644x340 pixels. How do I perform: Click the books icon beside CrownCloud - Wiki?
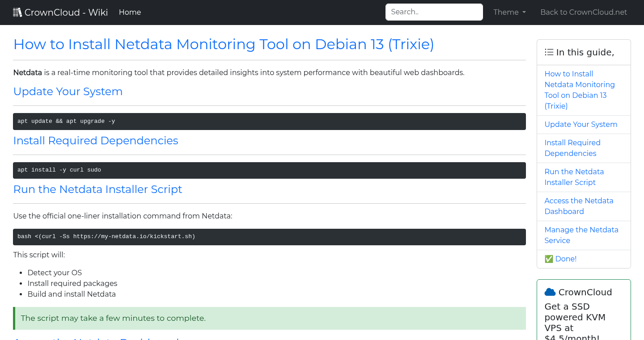(17, 12)
